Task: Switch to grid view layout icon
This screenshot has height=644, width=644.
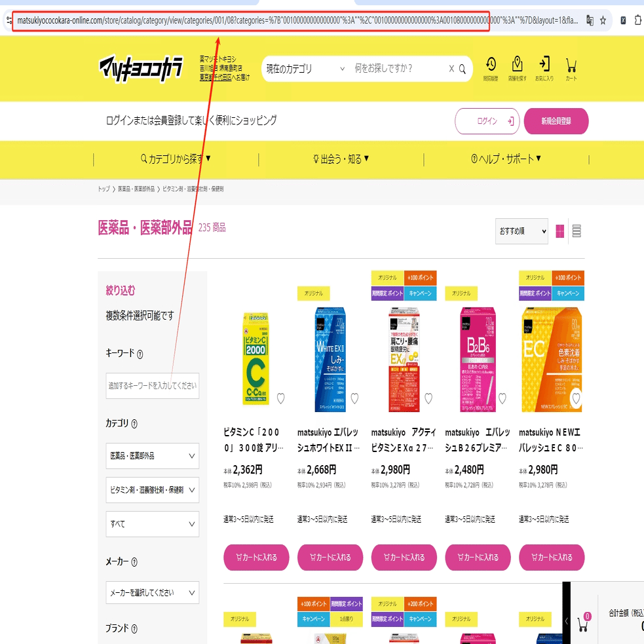Action: [x=559, y=231]
